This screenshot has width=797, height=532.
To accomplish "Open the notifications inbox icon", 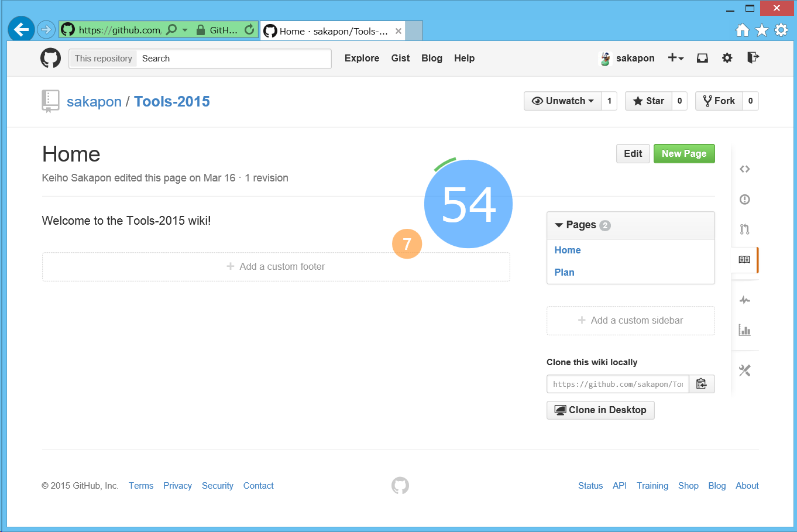I will pos(702,57).
